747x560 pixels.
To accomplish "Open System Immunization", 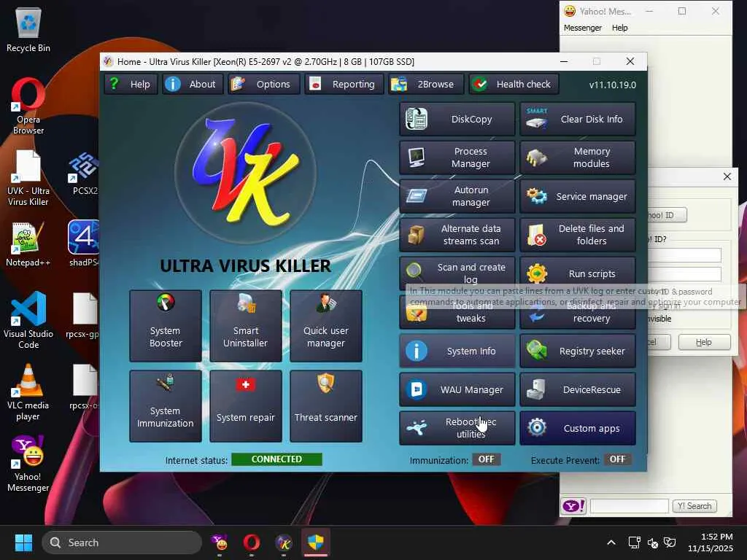I will click(x=166, y=406).
